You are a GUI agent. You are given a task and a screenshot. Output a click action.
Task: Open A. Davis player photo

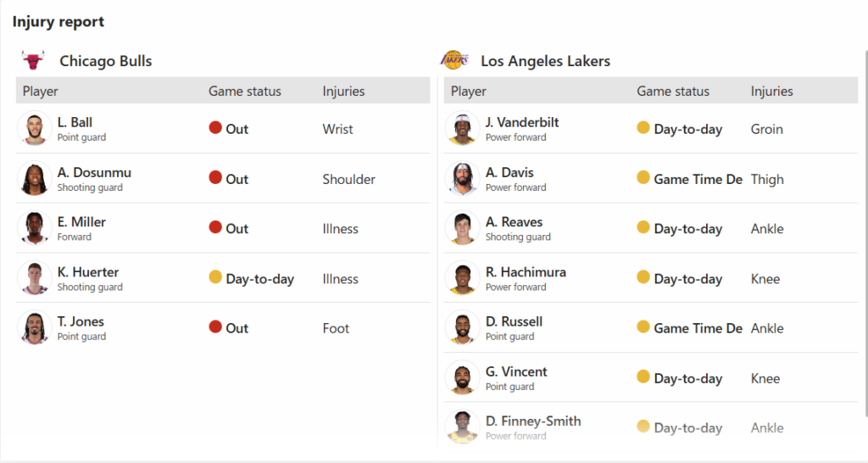click(x=463, y=179)
